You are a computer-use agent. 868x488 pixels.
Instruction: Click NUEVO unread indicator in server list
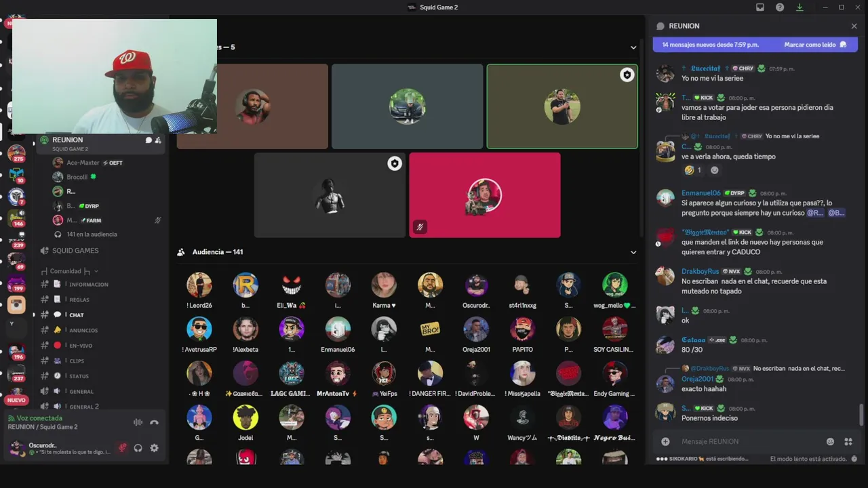click(16, 400)
